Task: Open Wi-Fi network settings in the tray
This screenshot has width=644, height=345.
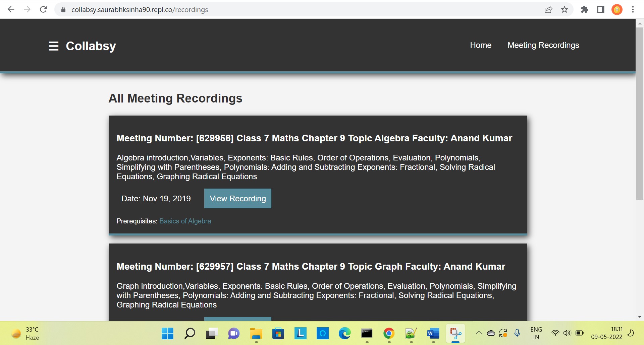Action: (555, 333)
